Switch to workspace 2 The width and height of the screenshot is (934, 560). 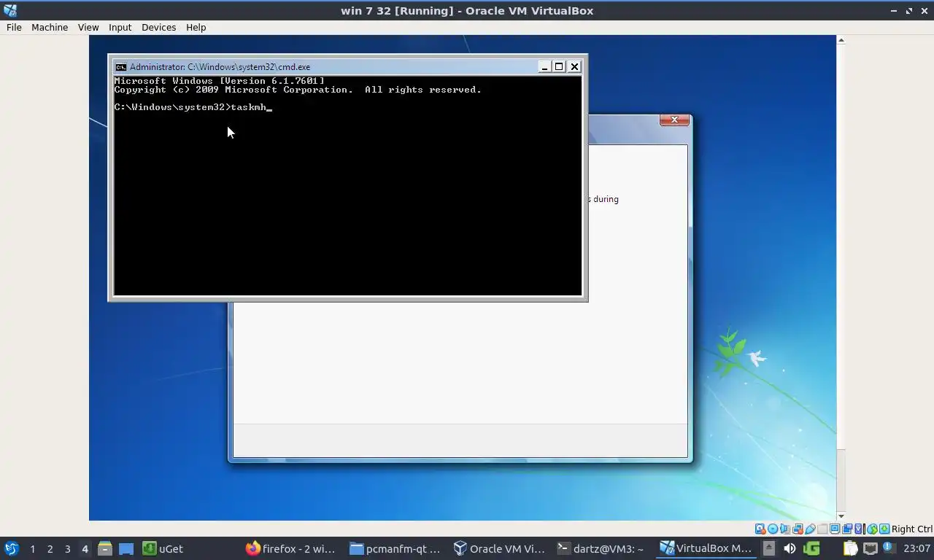(50, 548)
